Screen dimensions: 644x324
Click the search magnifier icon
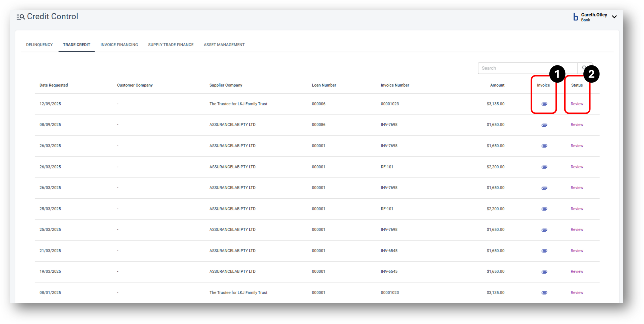tap(584, 68)
